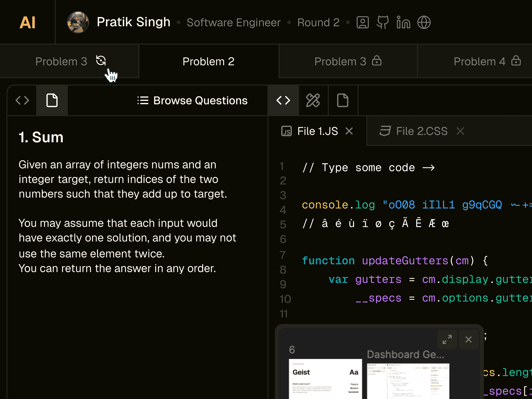Expand the preview popup to fullscreen
The image size is (532, 399).
click(x=447, y=339)
